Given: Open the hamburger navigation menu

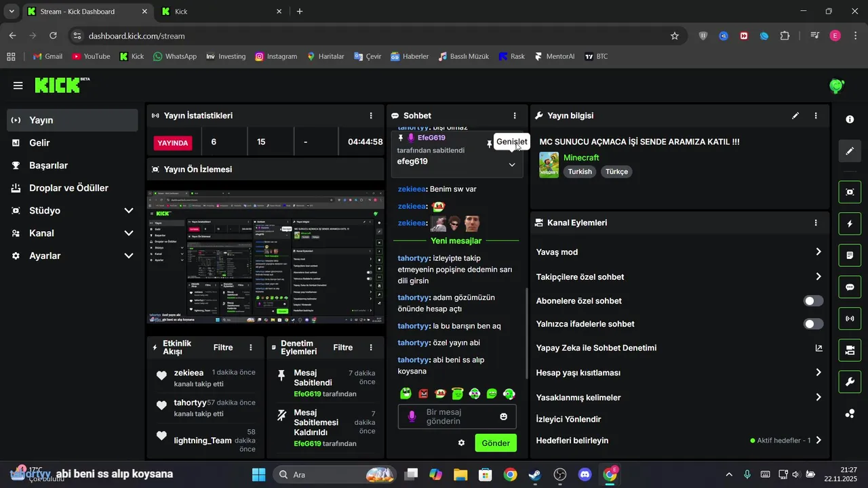Looking at the screenshot, I should (x=18, y=85).
